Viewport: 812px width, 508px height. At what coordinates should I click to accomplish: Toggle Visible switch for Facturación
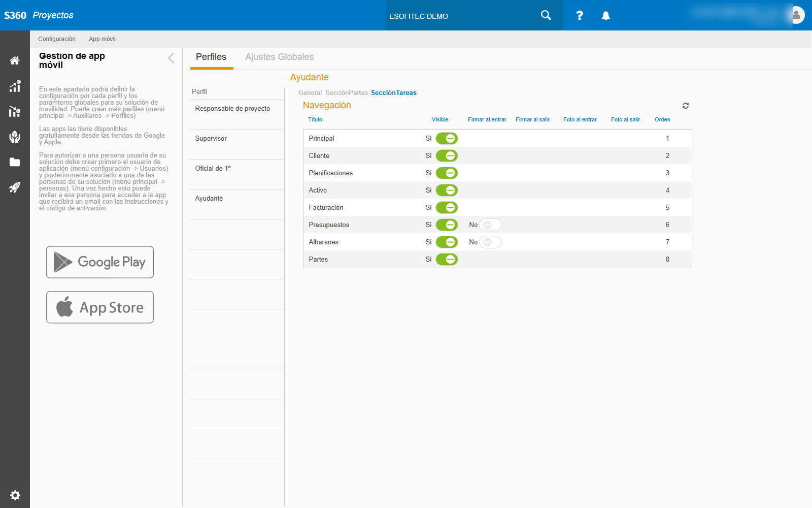pyautogui.click(x=447, y=207)
